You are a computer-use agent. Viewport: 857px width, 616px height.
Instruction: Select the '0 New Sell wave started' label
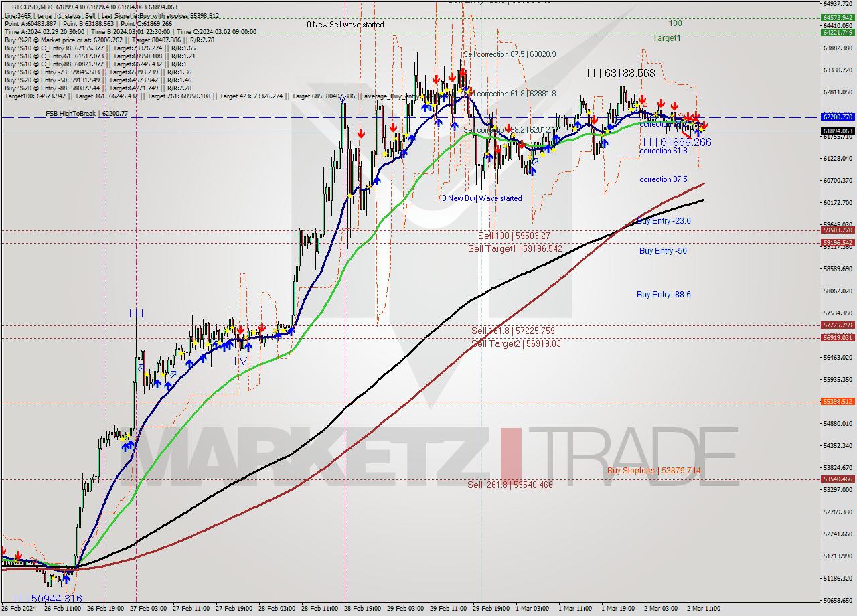[x=345, y=25]
